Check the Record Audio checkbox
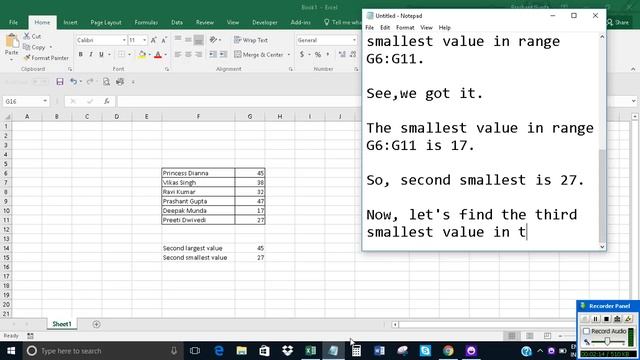This screenshot has height=360, width=640. (587, 331)
